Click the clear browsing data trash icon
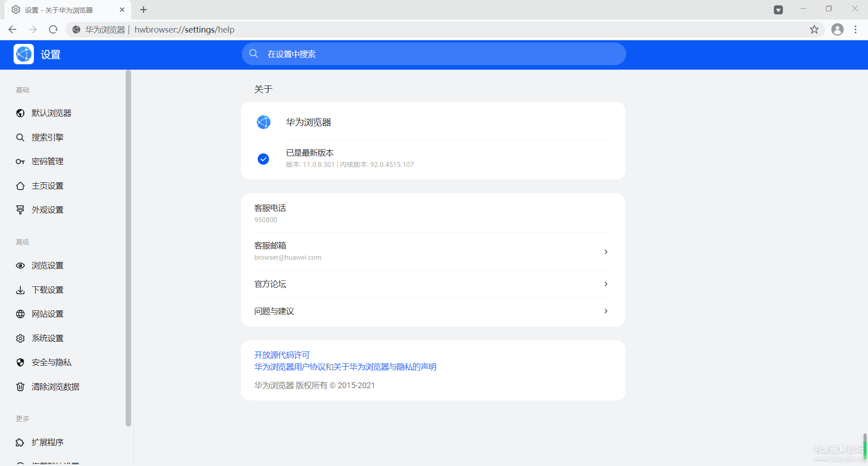The image size is (868, 466). tap(20, 387)
